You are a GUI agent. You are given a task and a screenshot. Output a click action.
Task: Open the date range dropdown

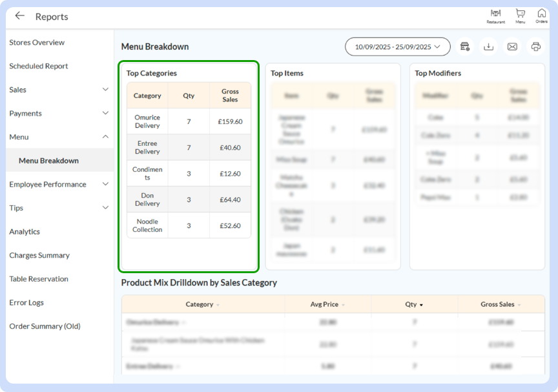397,46
